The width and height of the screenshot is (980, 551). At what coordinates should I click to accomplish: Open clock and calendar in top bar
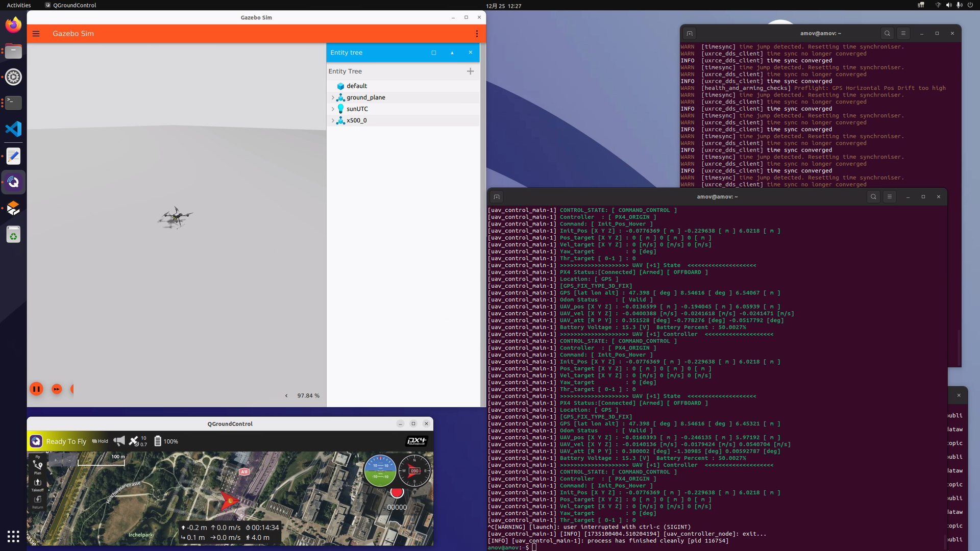click(x=503, y=6)
